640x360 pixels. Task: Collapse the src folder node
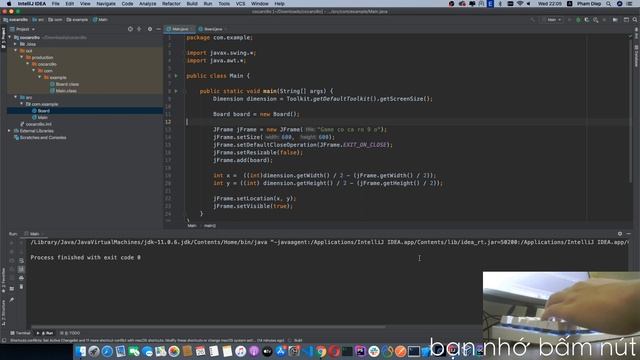click(16, 97)
